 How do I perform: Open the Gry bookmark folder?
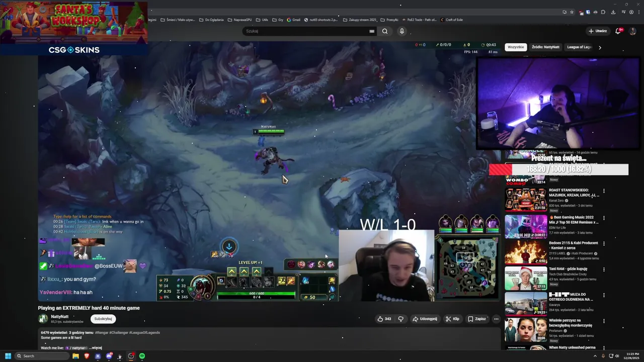pyautogui.click(x=277, y=20)
